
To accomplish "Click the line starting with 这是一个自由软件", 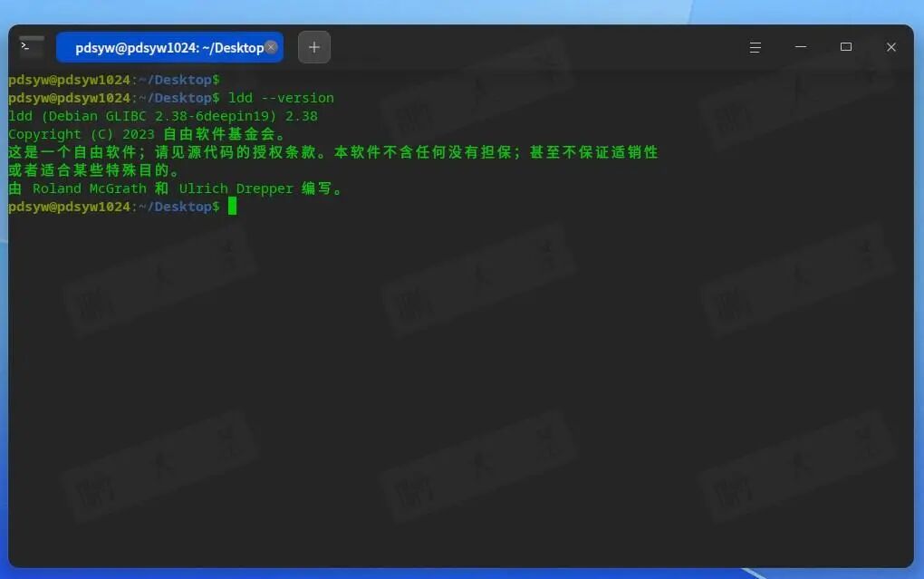I will tap(332, 152).
